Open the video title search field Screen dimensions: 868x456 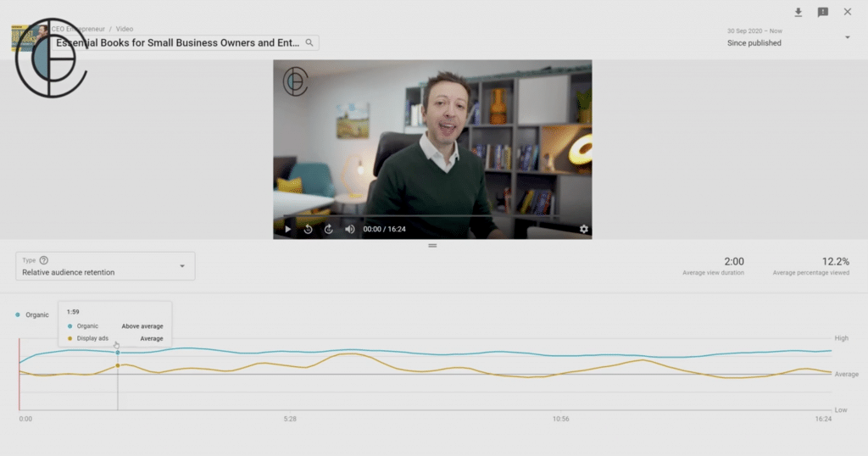185,42
